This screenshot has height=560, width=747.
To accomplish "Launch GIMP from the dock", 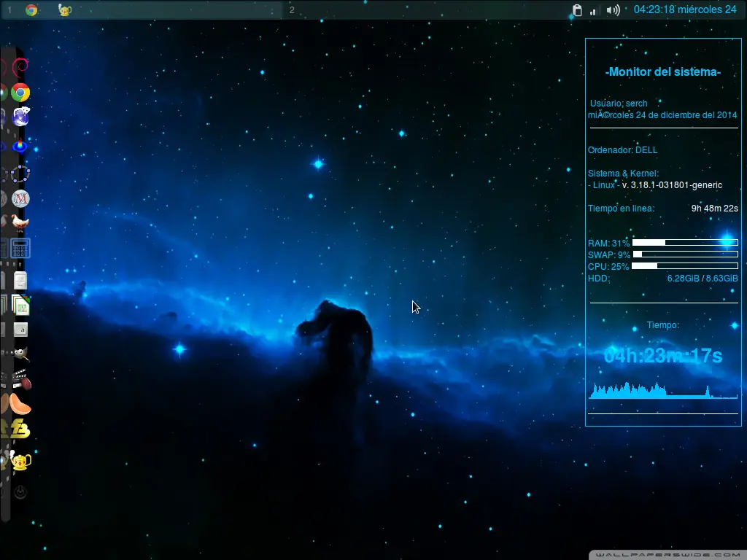I will [20, 354].
